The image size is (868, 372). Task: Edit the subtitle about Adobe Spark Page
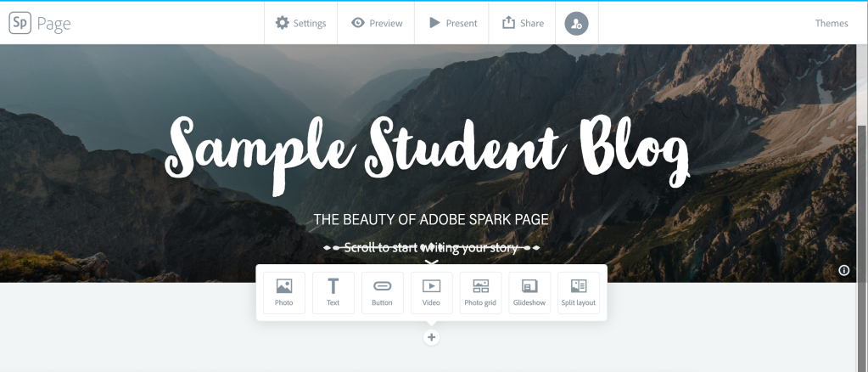(x=431, y=219)
